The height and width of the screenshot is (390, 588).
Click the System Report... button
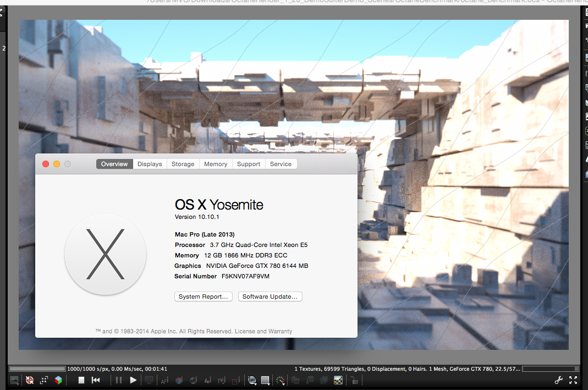(204, 296)
